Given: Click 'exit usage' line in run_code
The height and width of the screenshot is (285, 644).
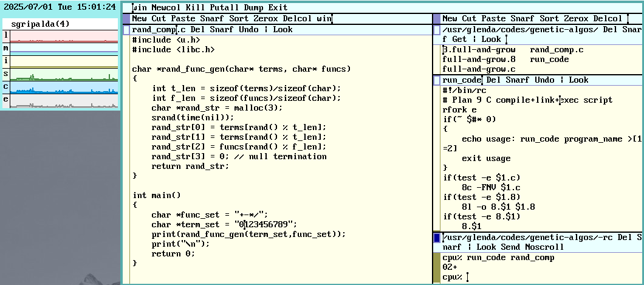Looking at the screenshot, I should (x=486, y=159).
